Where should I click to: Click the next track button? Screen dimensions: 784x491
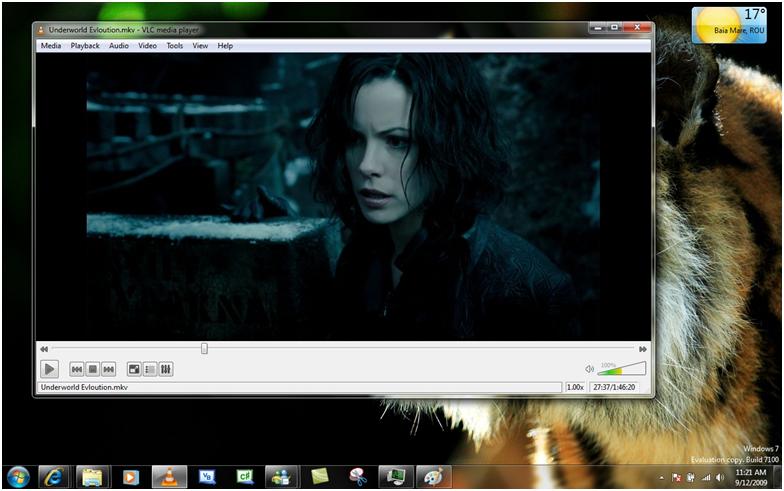tap(108, 369)
